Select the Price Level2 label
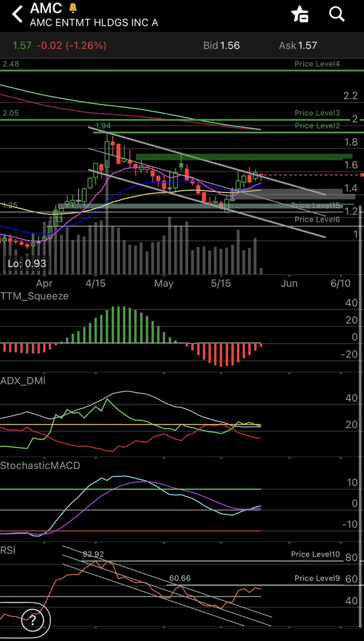 coord(317,126)
